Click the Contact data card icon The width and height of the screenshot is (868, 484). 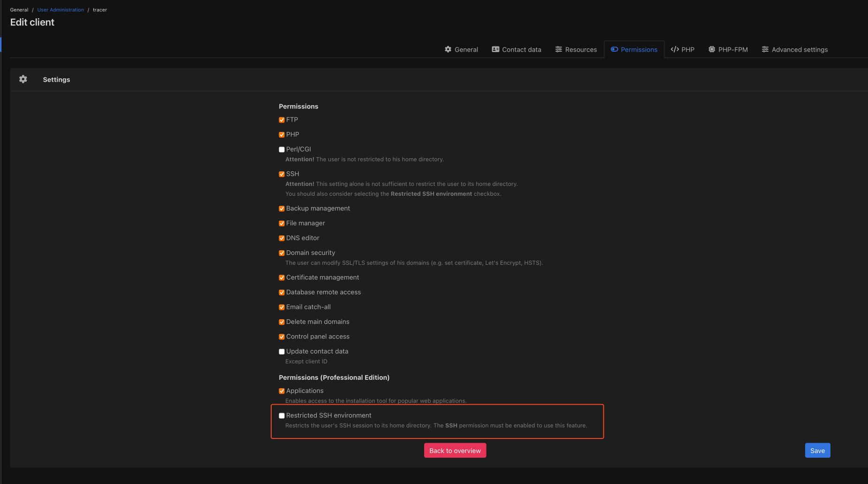[495, 49]
